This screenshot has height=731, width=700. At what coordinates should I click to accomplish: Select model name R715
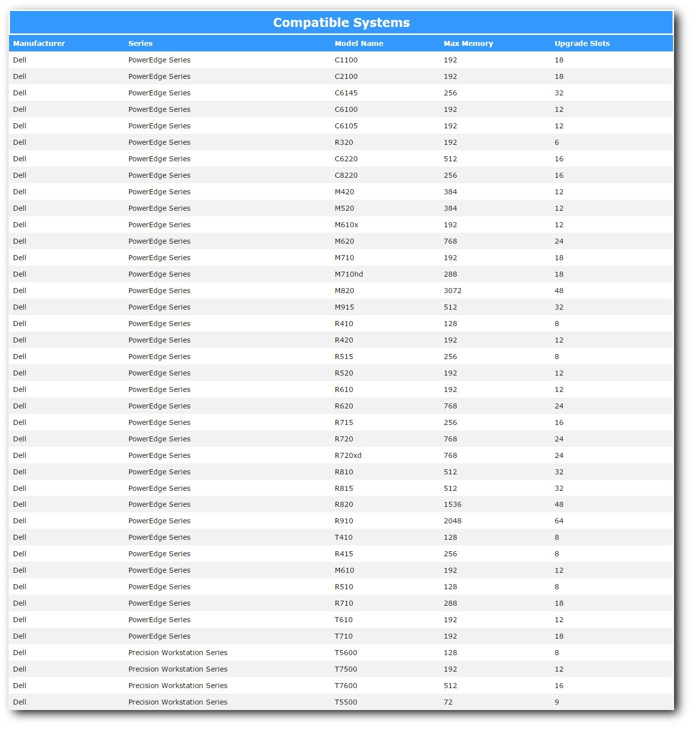click(344, 422)
